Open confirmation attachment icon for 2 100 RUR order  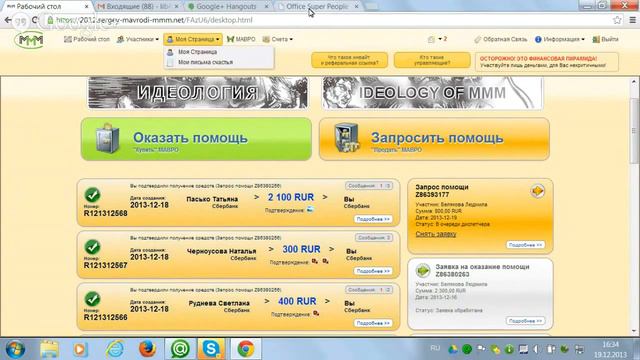[x=310, y=209]
